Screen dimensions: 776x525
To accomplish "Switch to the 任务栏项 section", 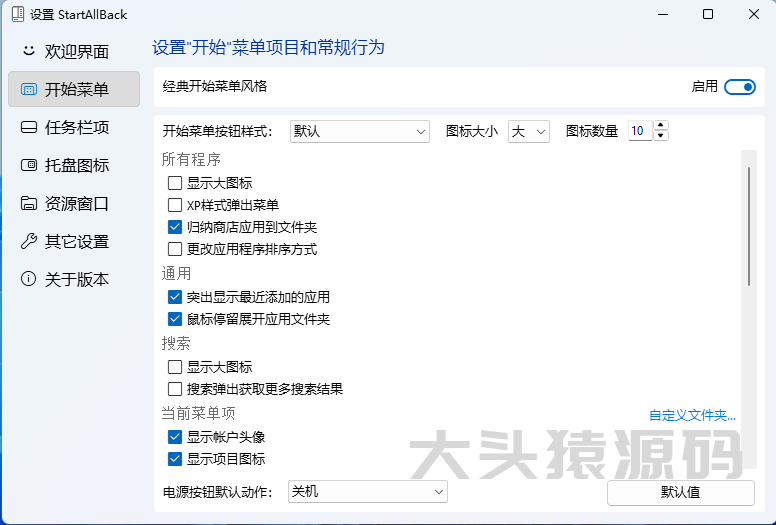I will 76,127.
